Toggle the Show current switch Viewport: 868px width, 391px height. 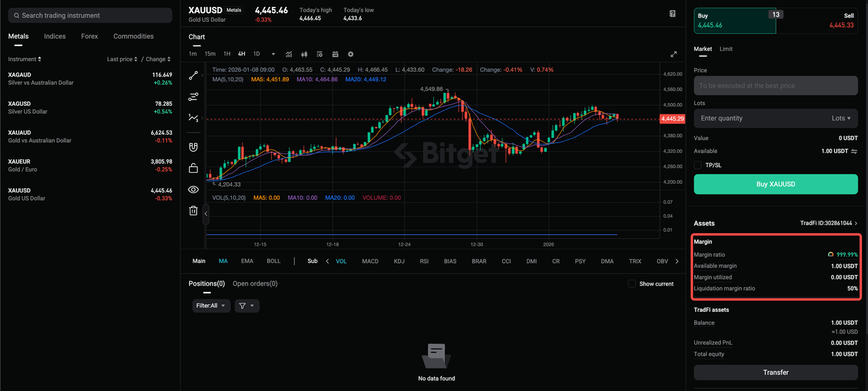pos(632,284)
